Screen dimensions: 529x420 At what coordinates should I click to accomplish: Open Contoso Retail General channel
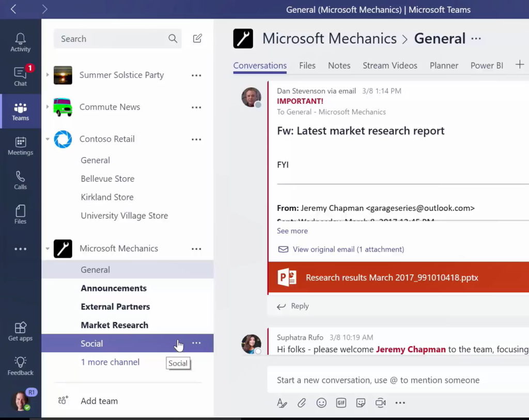(96, 160)
